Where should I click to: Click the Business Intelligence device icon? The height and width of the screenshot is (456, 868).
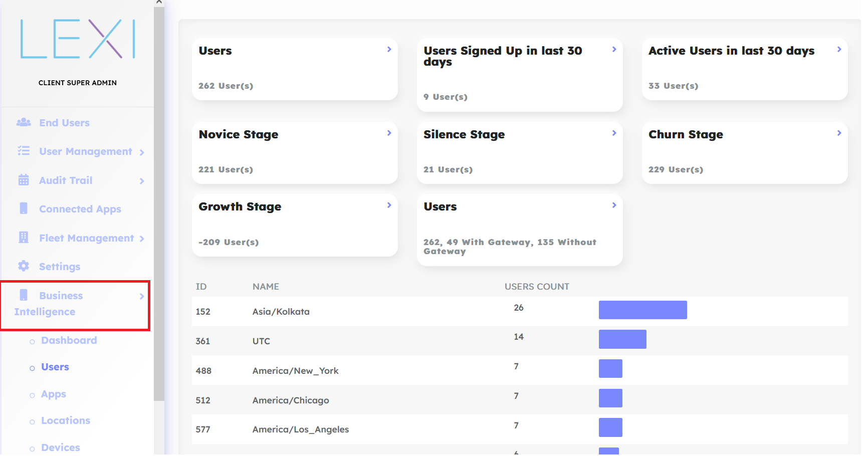[x=24, y=296]
